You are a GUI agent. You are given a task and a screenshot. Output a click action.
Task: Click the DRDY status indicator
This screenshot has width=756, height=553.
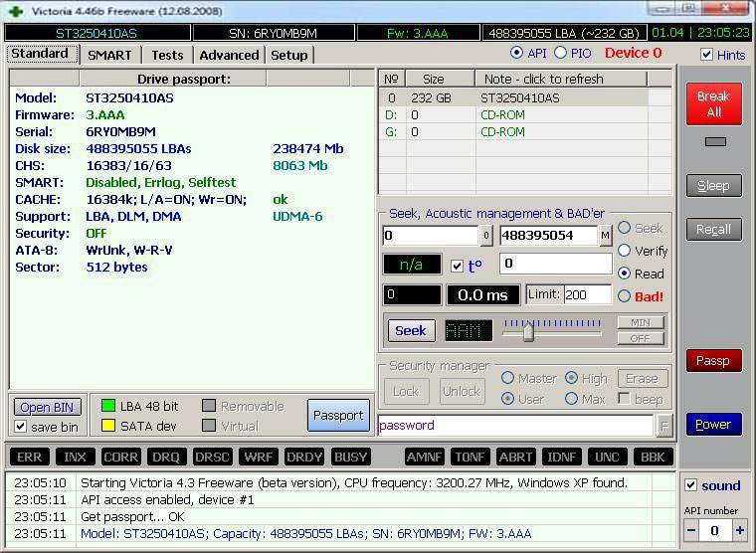[304, 458]
